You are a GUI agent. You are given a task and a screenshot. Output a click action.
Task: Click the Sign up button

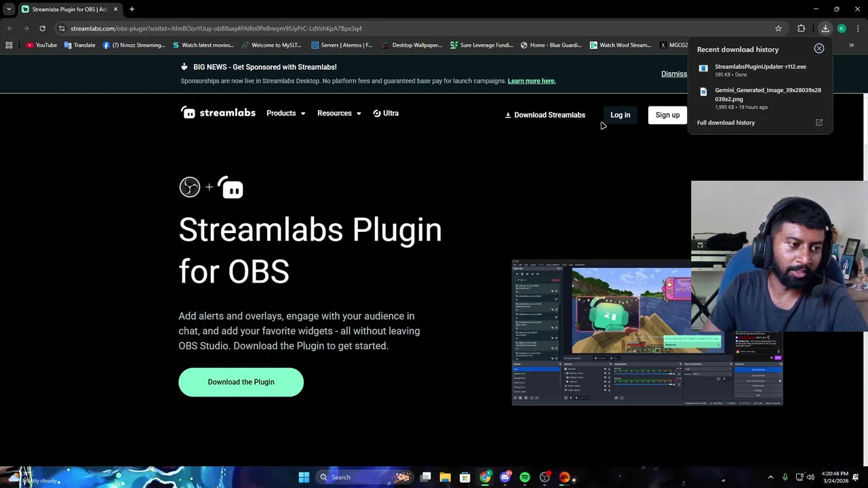click(667, 115)
